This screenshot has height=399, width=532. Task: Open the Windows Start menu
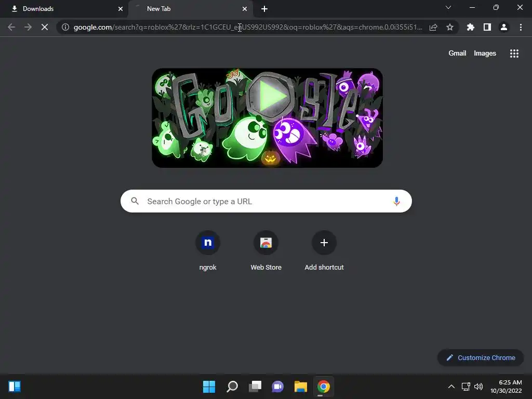(x=209, y=387)
